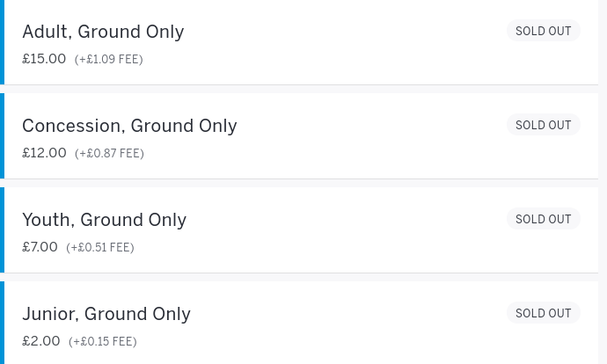The width and height of the screenshot is (607, 364).
Task: Click the blue bar beside Junior ticket
Action: [x=2, y=323]
